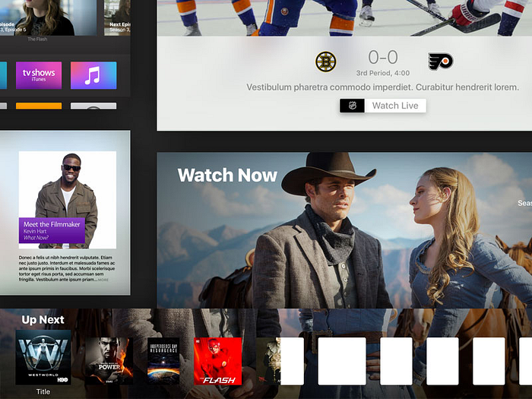Click the Title label under Westworld poster
This screenshot has height=399, width=532.
click(x=43, y=391)
